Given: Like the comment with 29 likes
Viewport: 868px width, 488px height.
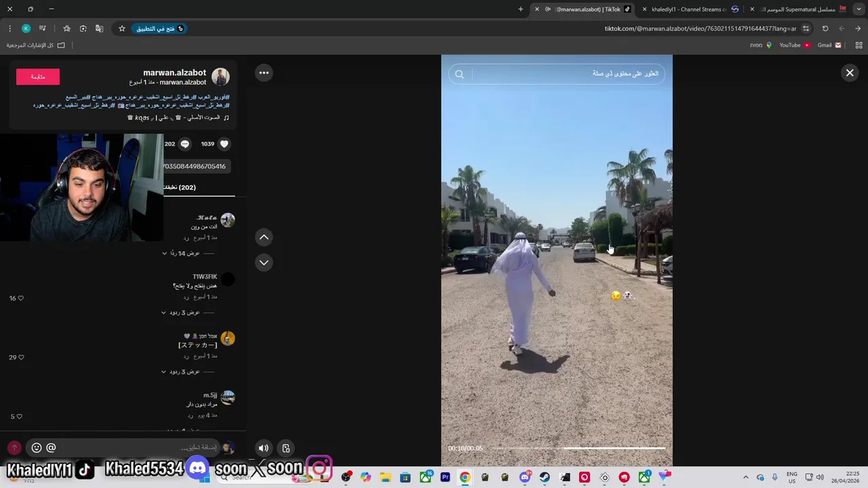Looking at the screenshot, I should [20, 357].
